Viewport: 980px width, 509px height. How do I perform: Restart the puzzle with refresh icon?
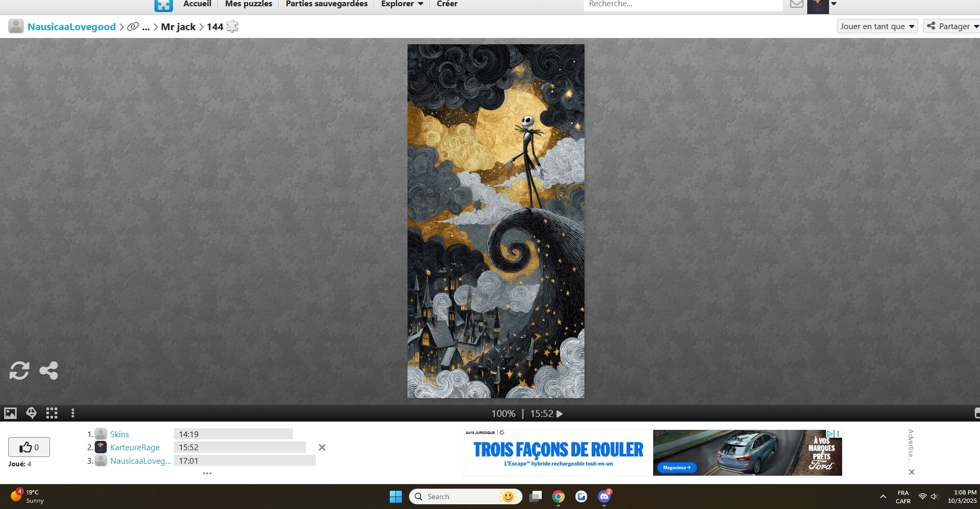pyautogui.click(x=19, y=371)
